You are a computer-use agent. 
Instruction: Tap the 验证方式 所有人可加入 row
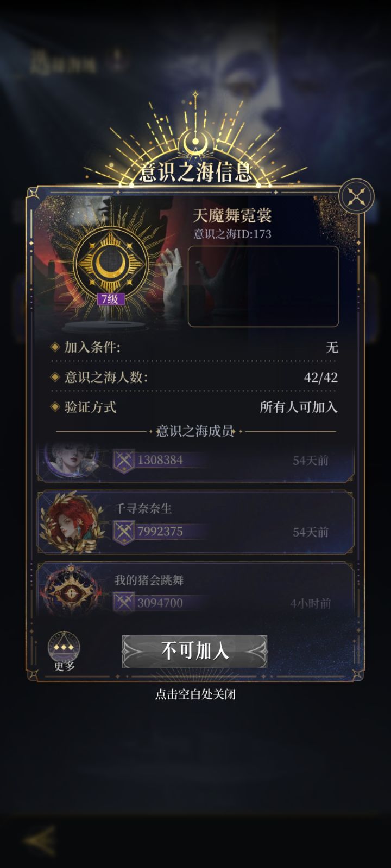pyautogui.click(x=194, y=407)
